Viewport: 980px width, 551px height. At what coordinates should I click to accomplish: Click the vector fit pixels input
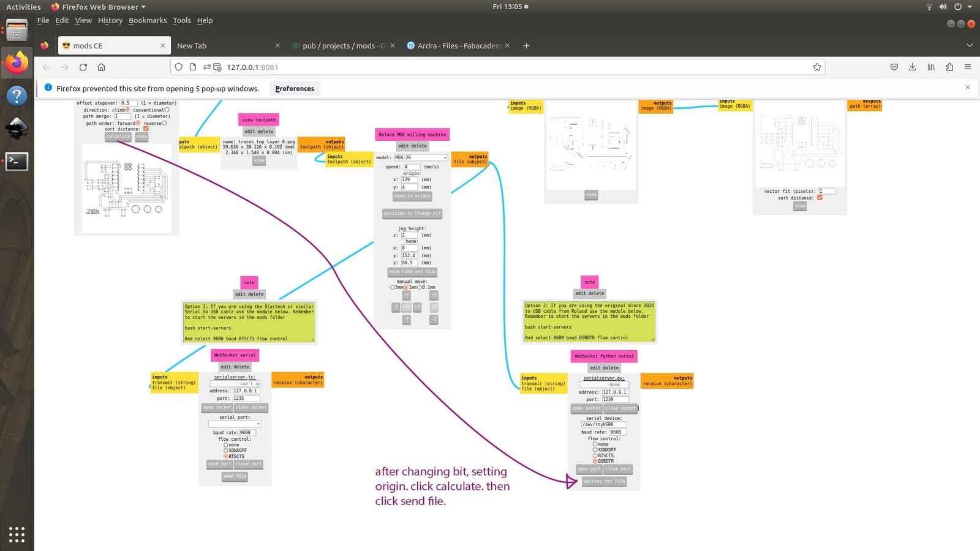point(827,191)
